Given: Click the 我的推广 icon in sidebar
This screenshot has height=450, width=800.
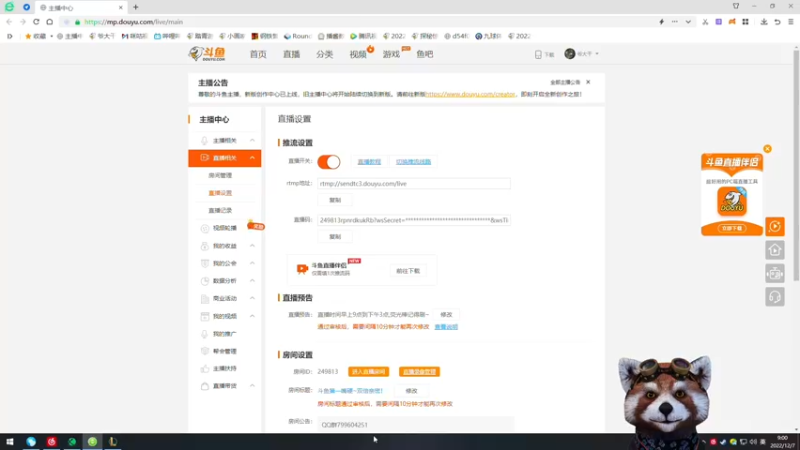Looking at the screenshot, I should (205, 334).
